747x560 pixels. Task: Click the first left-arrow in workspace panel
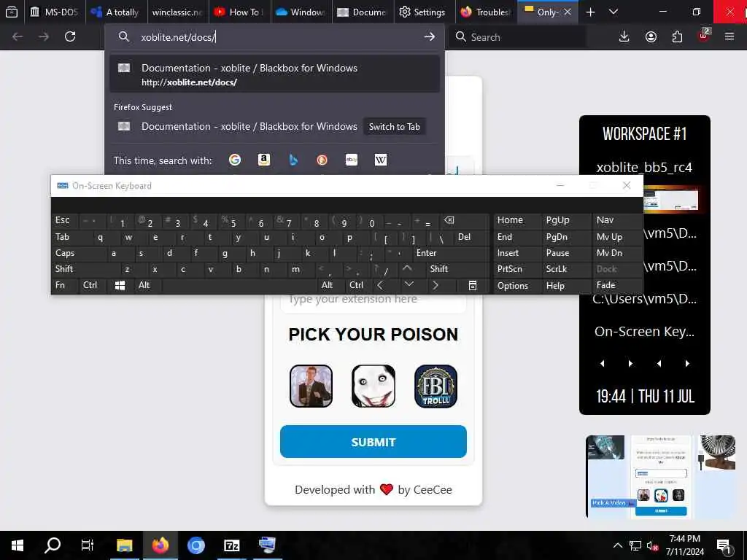pos(603,363)
